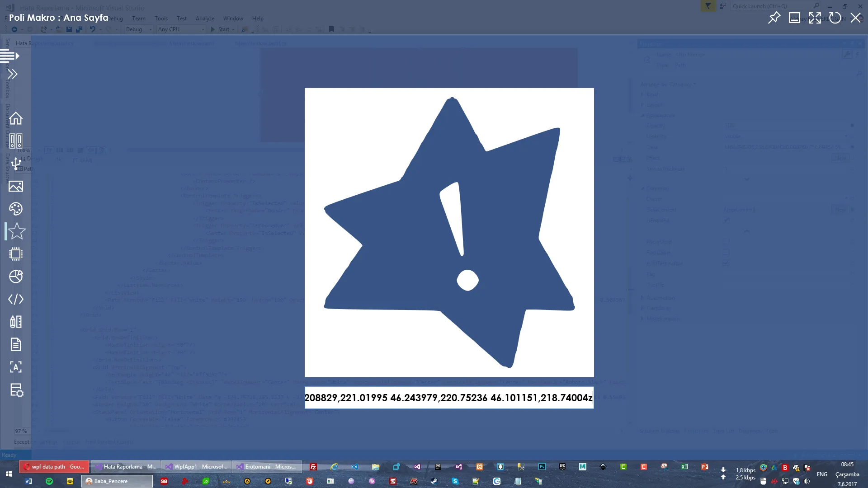The width and height of the screenshot is (868, 488).
Task: Open the Analyze menu in Visual Studio
Action: pyautogui.click(x=205, y=19)
